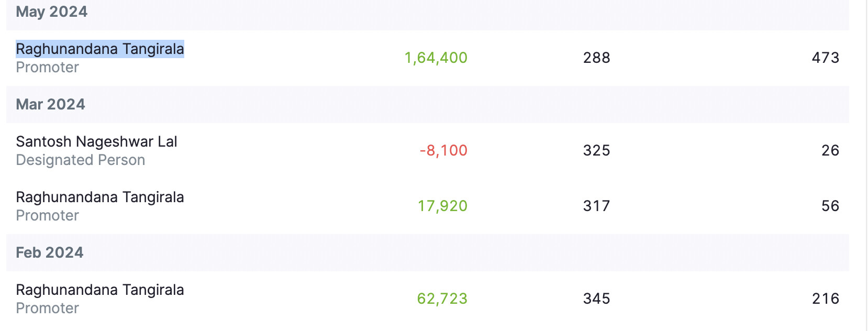Click the 216 value in February
Viewport: 868px width, 331px height.
pos(825,299)
